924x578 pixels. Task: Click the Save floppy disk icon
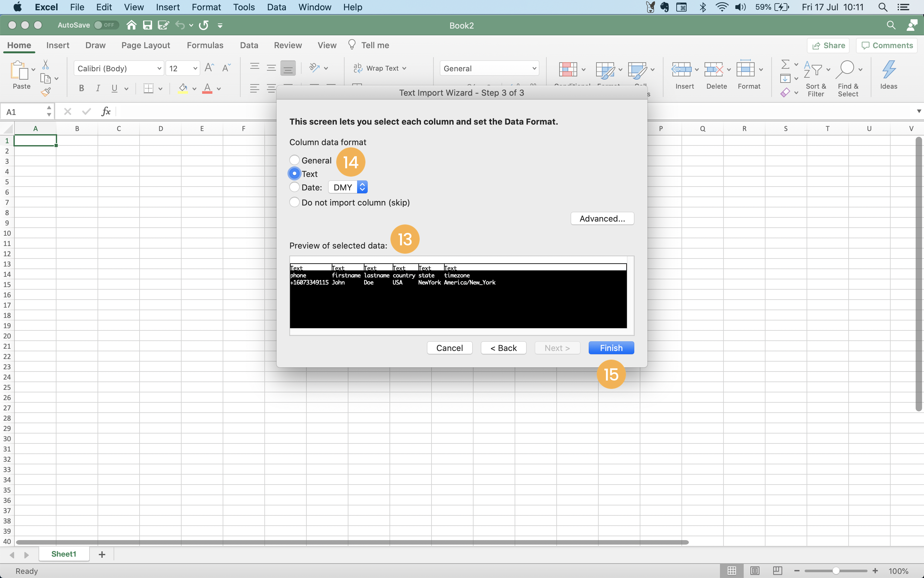click(x=147, y=25)
